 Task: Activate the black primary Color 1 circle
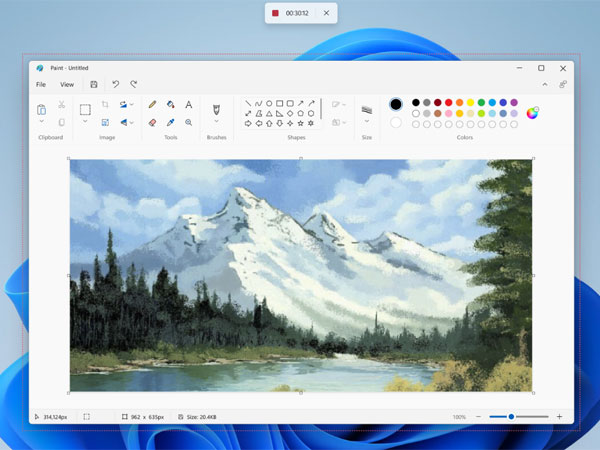(x=396, y=104)
